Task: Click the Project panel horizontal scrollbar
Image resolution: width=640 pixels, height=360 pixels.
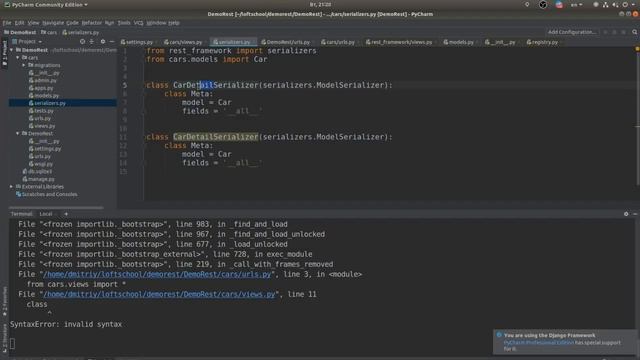Action: tap(56, 207)
